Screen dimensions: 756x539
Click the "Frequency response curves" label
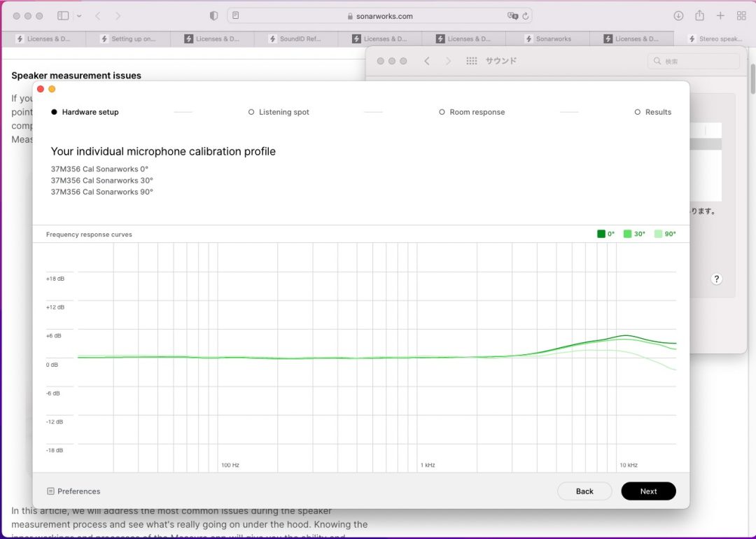pyautogui.click(x=89, y=234)
